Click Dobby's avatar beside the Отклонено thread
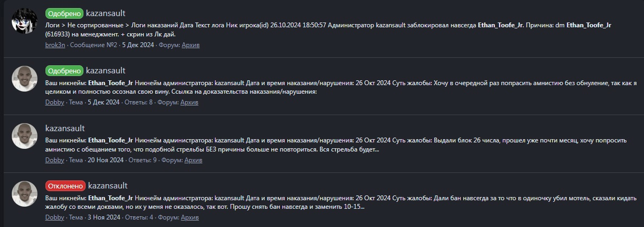The height and width of the screenshot is (227, 644). click(24, 194)
